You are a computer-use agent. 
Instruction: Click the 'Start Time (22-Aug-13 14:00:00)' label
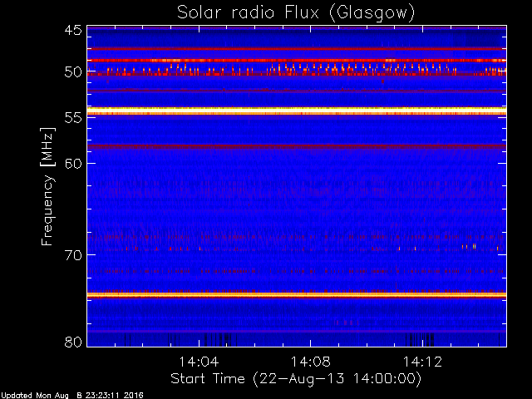[x=296, y=379]
